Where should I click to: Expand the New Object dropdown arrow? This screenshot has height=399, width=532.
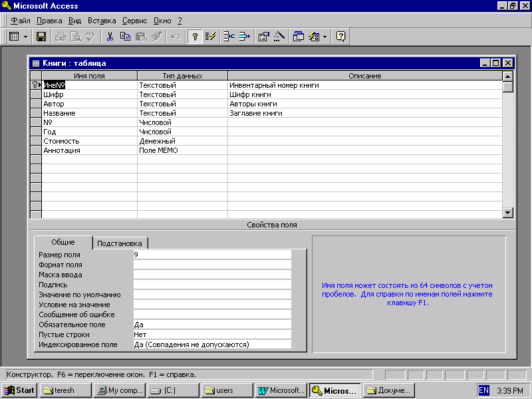click(325, 37)
